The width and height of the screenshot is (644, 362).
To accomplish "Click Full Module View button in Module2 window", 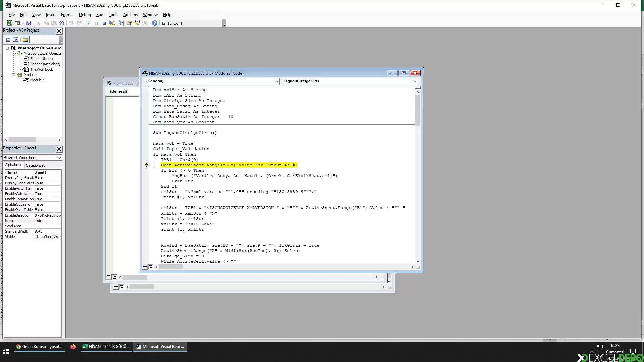I will 150,267.
